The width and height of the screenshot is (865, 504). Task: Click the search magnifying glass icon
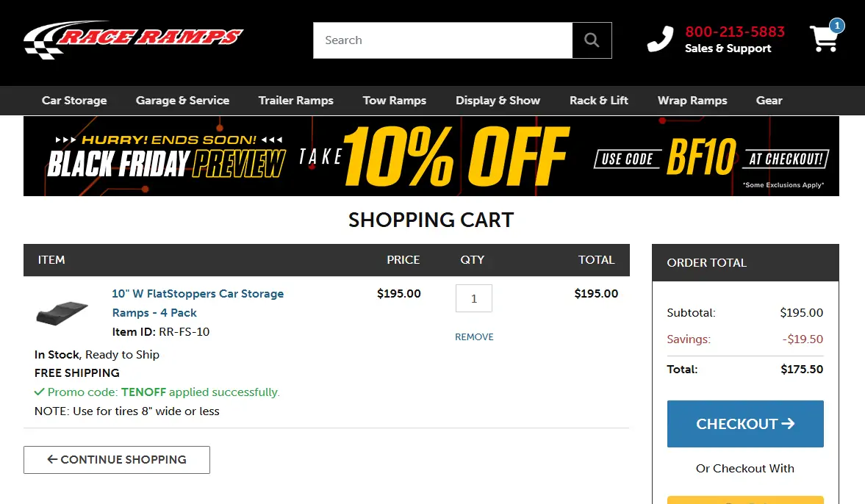click(592, 40)
